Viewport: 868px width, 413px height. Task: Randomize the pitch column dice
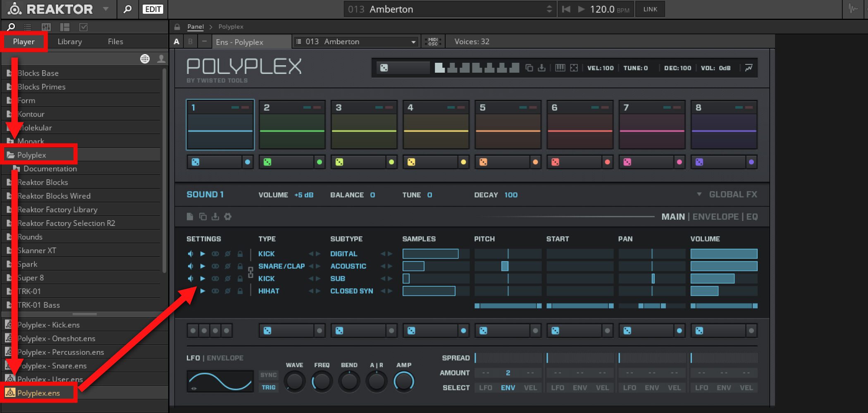point(483,330)
